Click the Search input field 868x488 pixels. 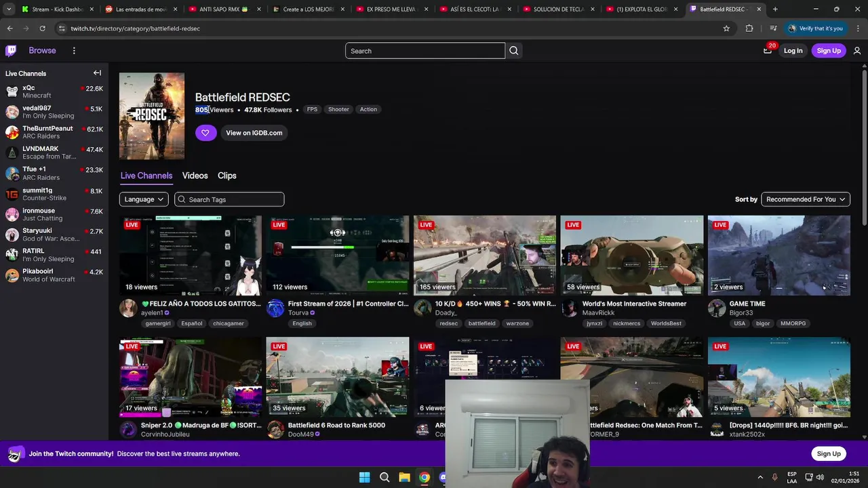point(425,51)
